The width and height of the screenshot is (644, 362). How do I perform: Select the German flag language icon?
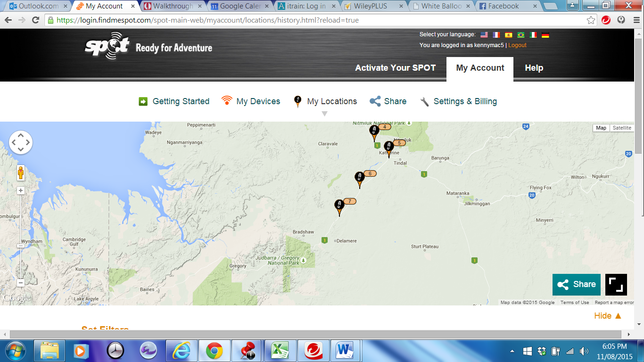coord(545,35)
